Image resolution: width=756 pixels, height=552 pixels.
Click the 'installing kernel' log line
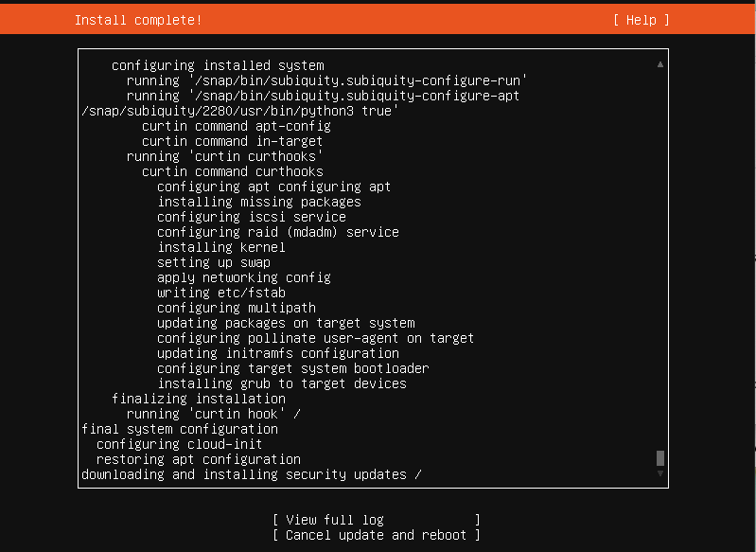pos(221,247)
